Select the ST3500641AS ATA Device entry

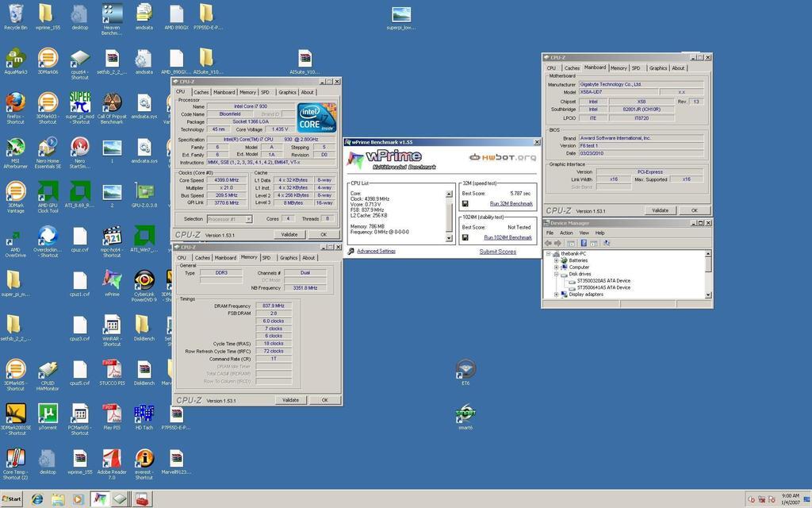point(603,287)
